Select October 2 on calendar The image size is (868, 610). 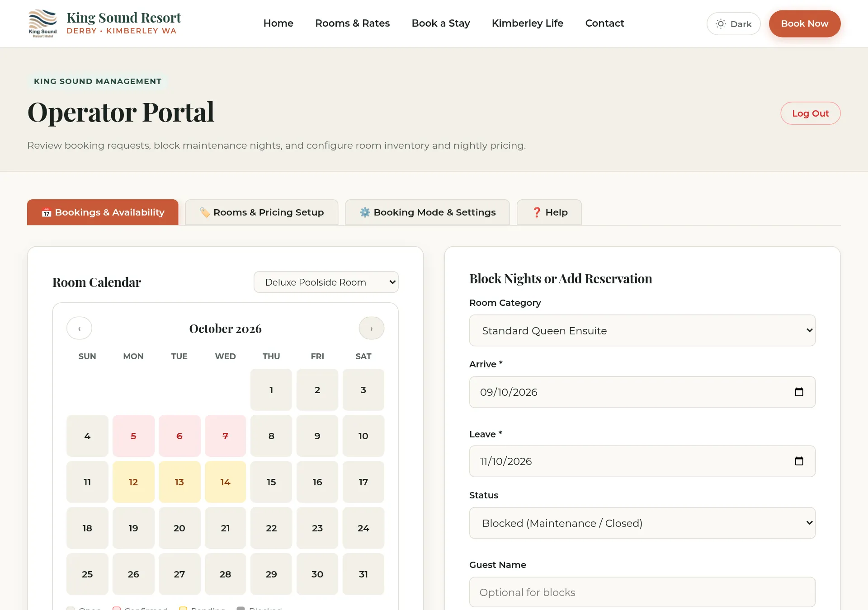tap(317, 389)
